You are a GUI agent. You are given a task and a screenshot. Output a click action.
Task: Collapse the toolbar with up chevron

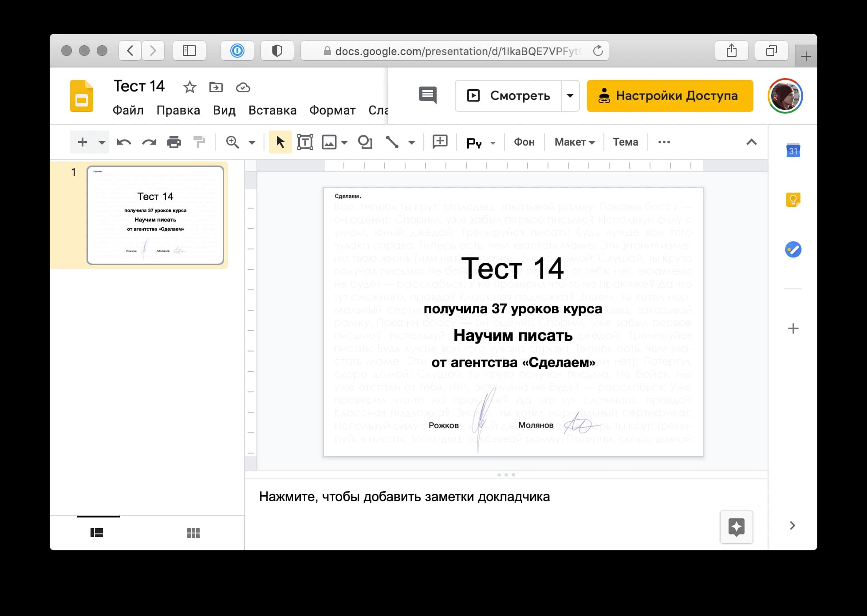(x=751, y=142)
